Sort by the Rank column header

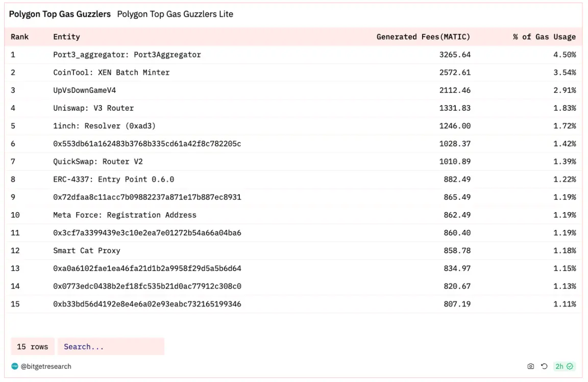19,37
